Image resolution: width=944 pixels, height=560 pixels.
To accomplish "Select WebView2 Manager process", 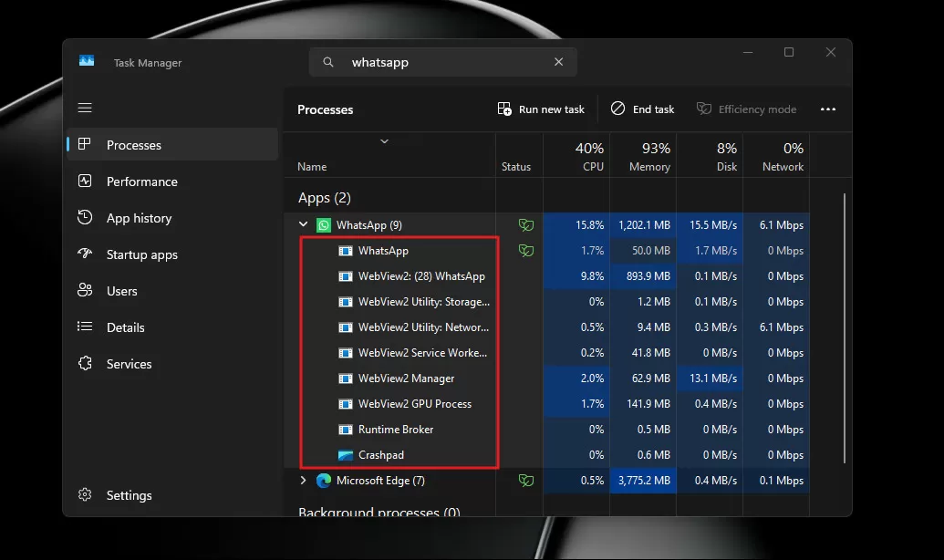I will pyautogui.click(x=546, y=379).
